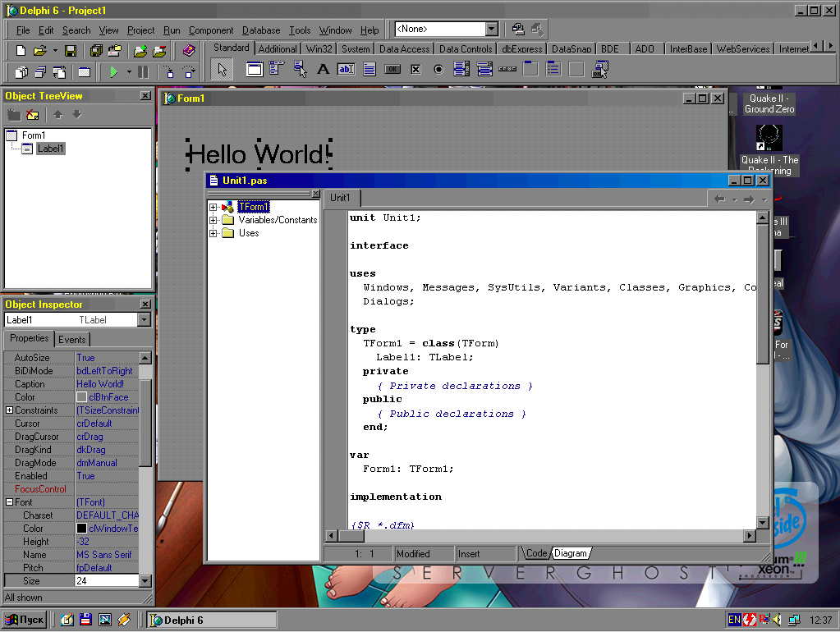Click the Save file toolbar icon
Image resolution: width=840 pixels, height=632 pixels.
tap(71, 51)
